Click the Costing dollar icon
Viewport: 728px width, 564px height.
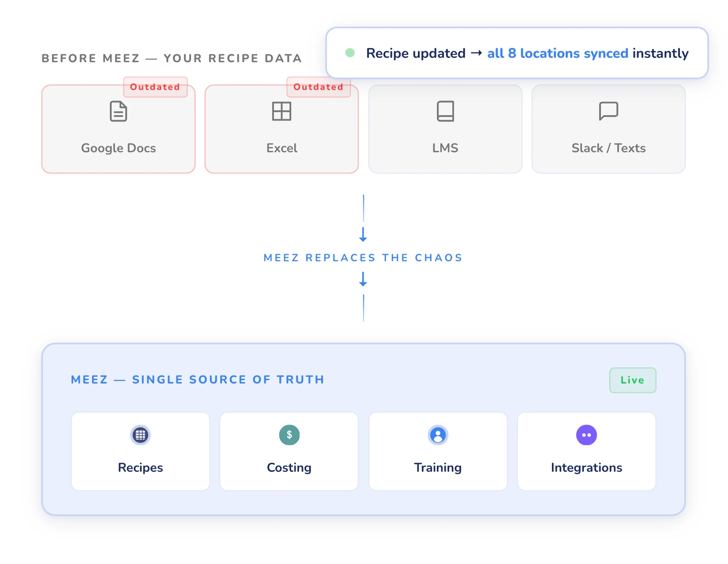(x=289, y=435)
